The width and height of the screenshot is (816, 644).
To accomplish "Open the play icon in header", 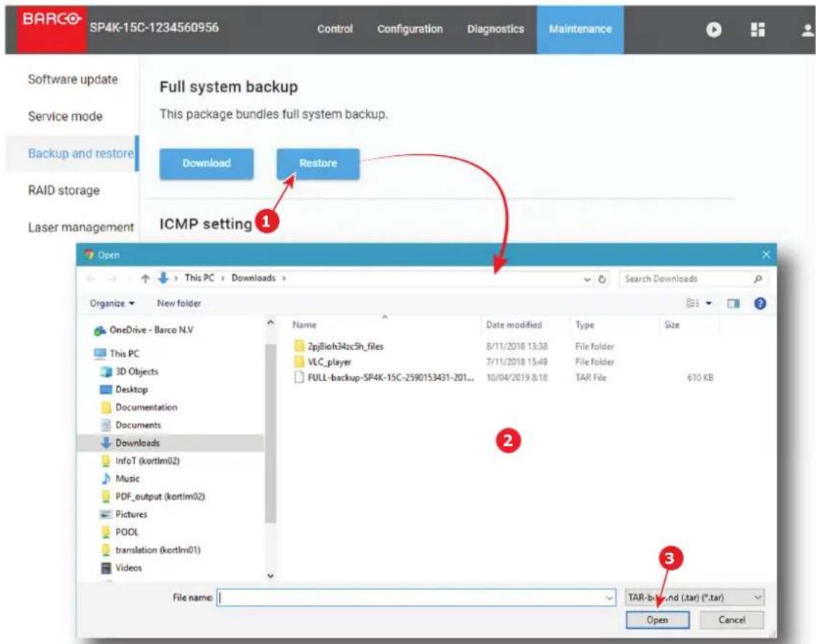I will [x=713, y=30].
